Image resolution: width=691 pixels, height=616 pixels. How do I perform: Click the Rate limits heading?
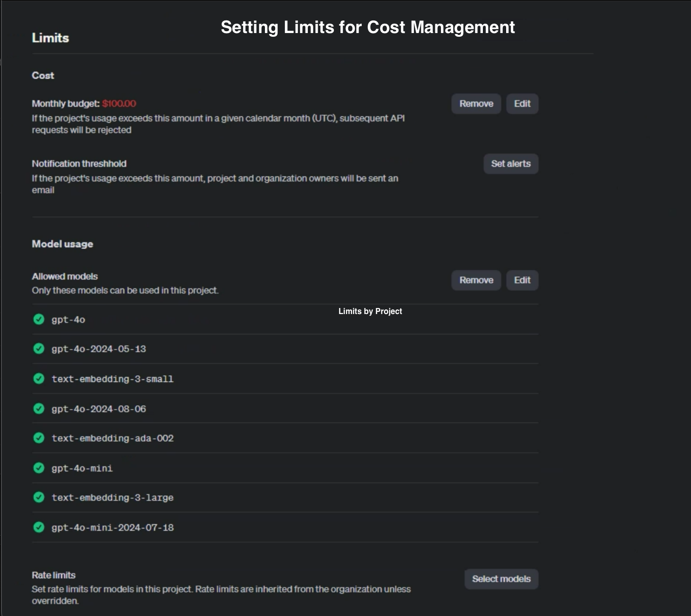click(x=54, y=575)
